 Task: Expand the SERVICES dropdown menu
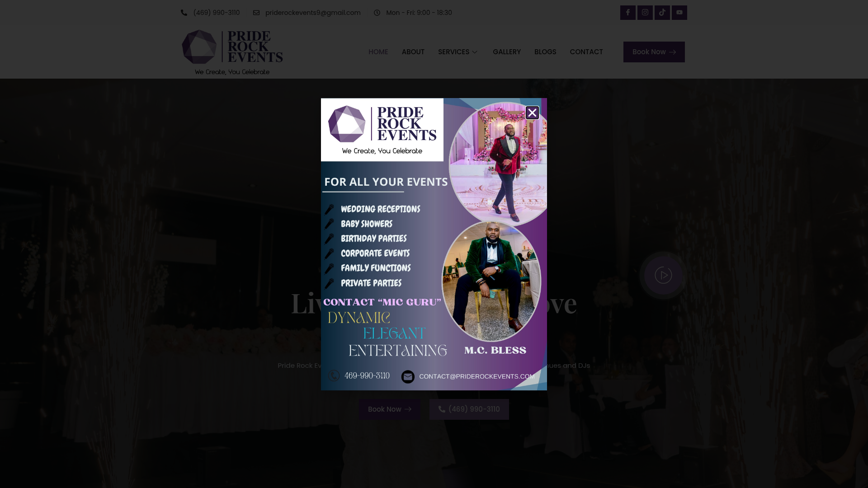[x=458, y=52]
